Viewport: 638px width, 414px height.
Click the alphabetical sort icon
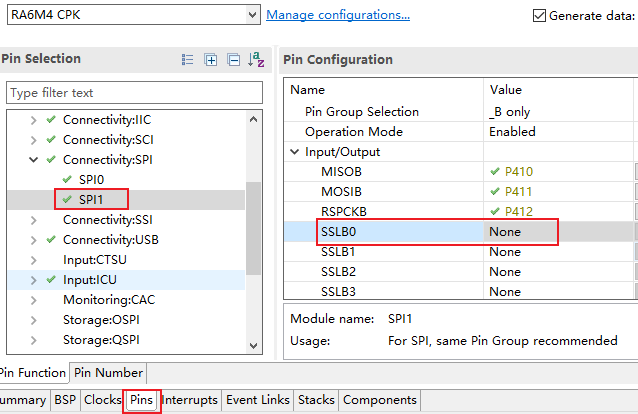coord(256,60)
